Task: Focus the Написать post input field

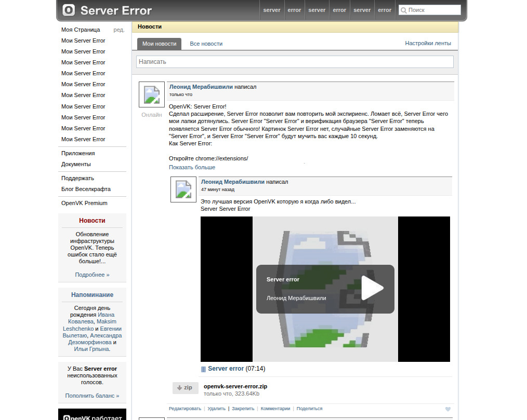Action: click(x=295, y=62)
